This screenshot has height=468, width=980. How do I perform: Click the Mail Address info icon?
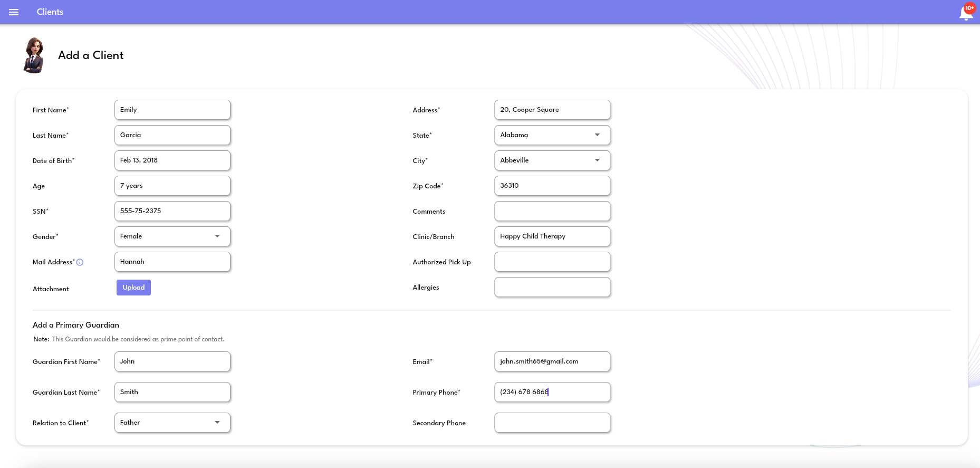(x=80, y=262)
